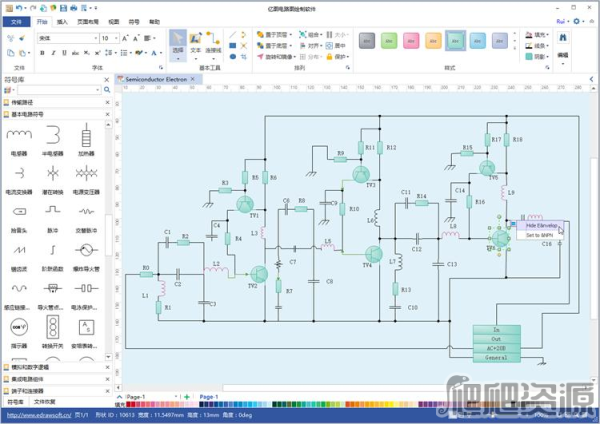The height and width of the screenshot is (424, 600).
Task: Select the 选择 pointer tool in ribbon
Action: [178, 42]
